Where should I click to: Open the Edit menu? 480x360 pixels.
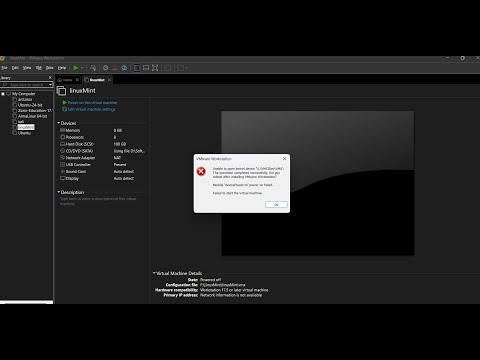(15, 68)
